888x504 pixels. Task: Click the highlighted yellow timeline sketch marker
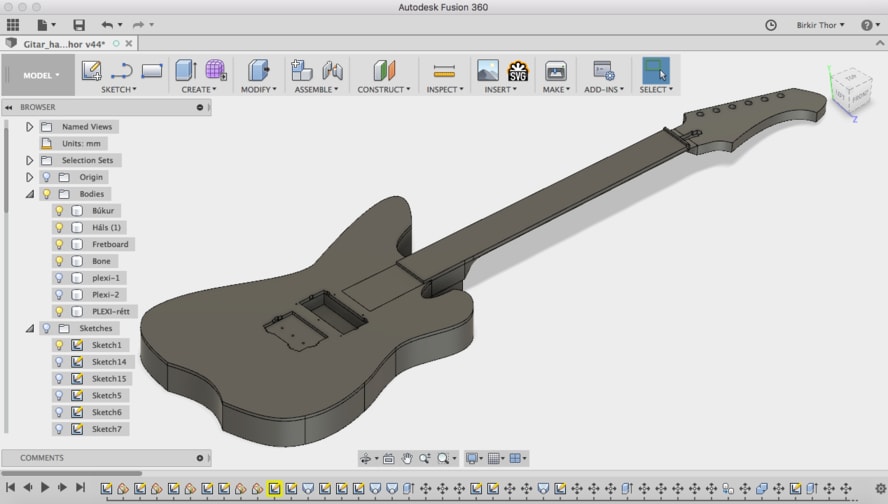pyautogui.click(x=274, y=488)
